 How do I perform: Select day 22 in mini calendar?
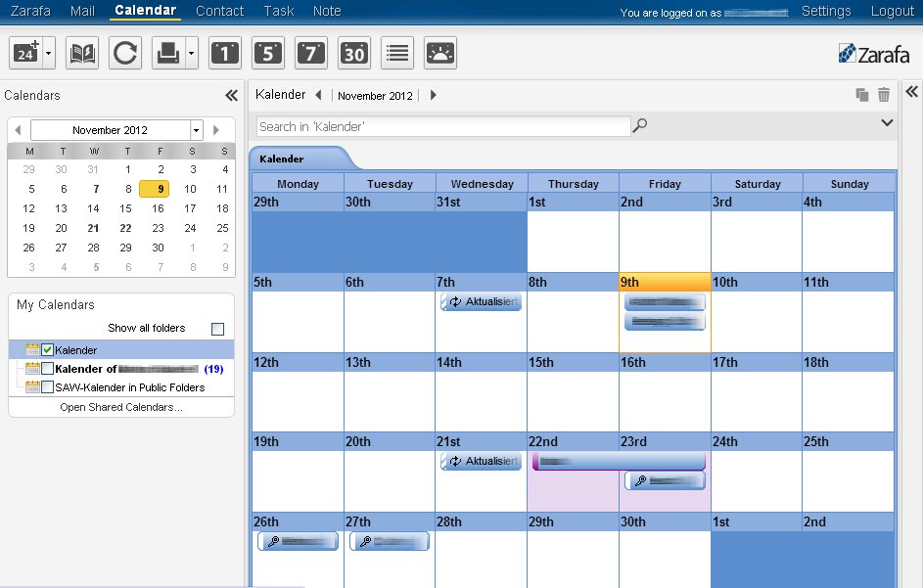[125, 228]
